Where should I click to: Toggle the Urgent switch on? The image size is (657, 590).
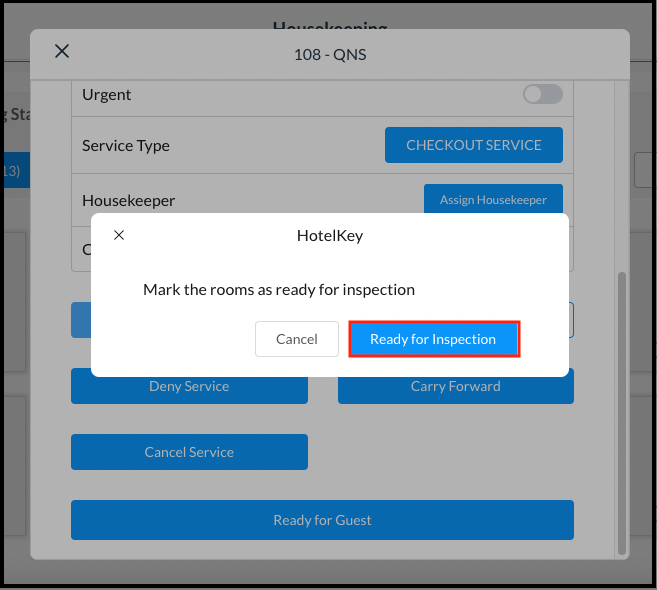[x=543, y=94]
